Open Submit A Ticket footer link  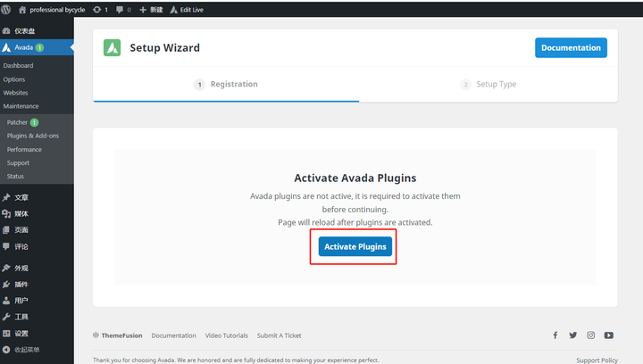coord(279,335)
